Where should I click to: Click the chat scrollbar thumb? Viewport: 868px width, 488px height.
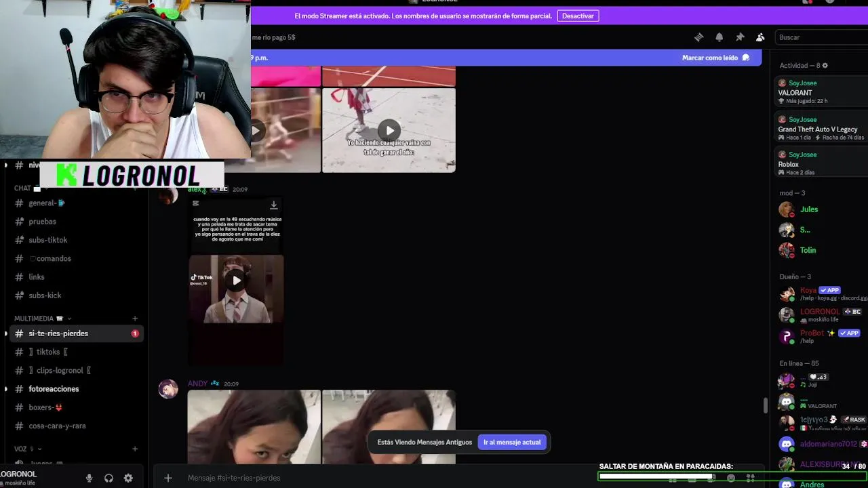pos(766,405)
